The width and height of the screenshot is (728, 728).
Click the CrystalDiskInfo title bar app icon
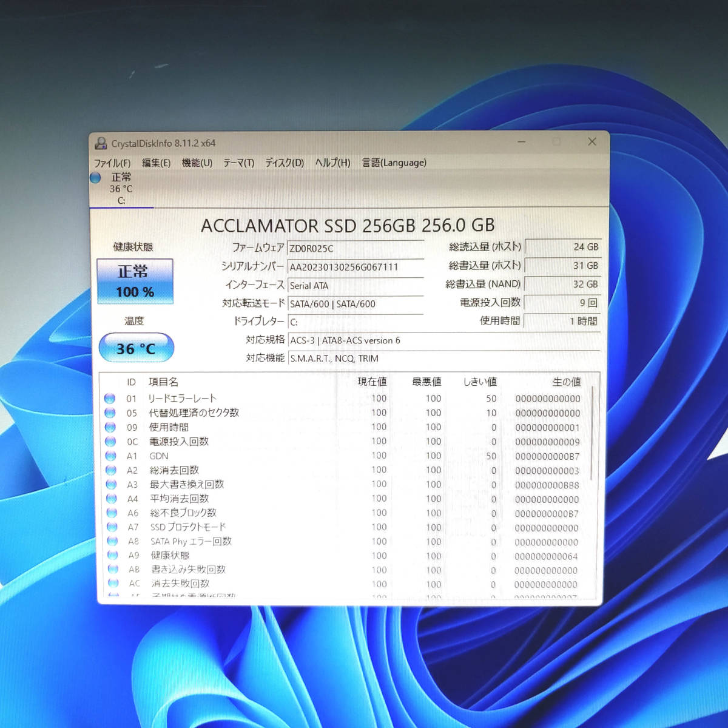tap(101, 144)
